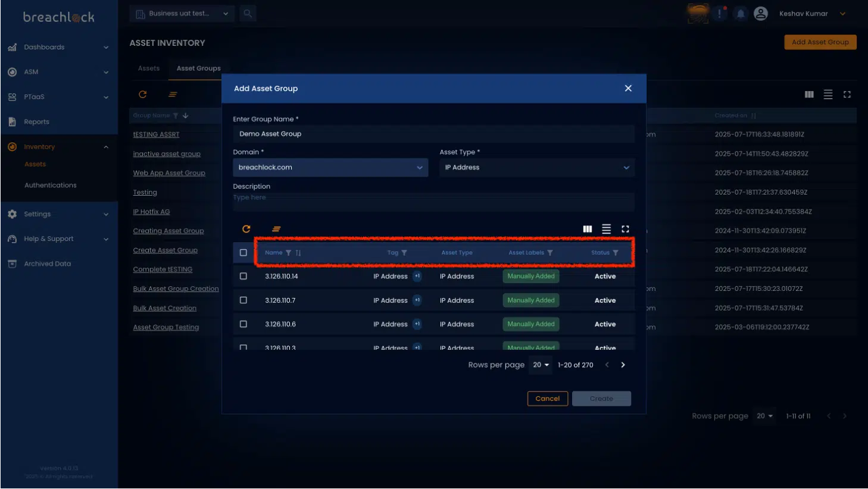Clear filters icon in background Asset Groups toolbar

point(173,95)
